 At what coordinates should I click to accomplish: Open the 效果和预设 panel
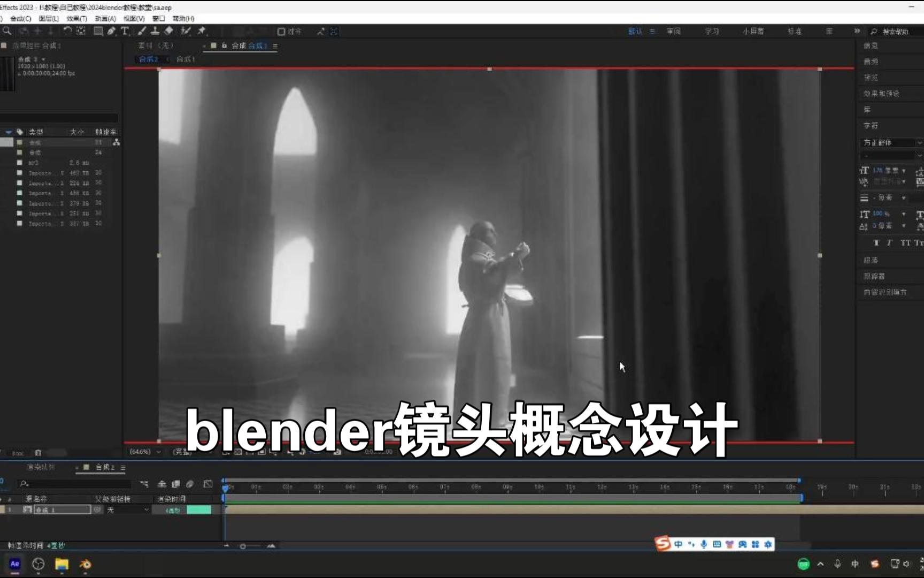881,94
